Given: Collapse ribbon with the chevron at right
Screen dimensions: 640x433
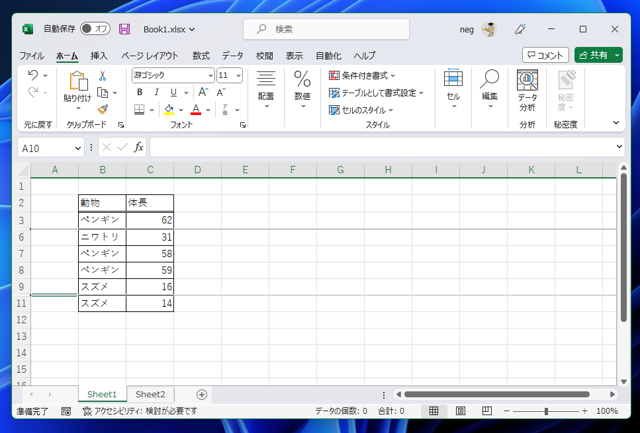Looking at the screenshot, I should [x=616, y=122].
